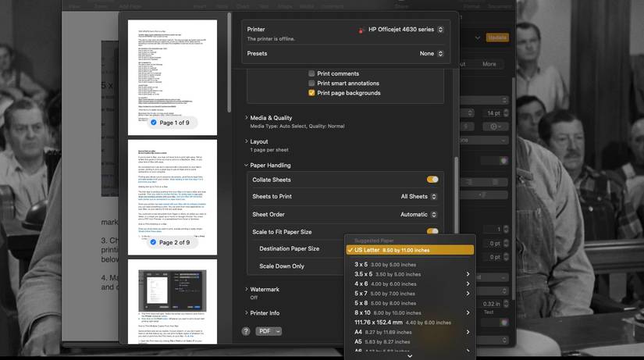The height and width of the screenshot is (360, 644).
Task: Turn off the Collate Sheets switch
Action: click(432, 180)
